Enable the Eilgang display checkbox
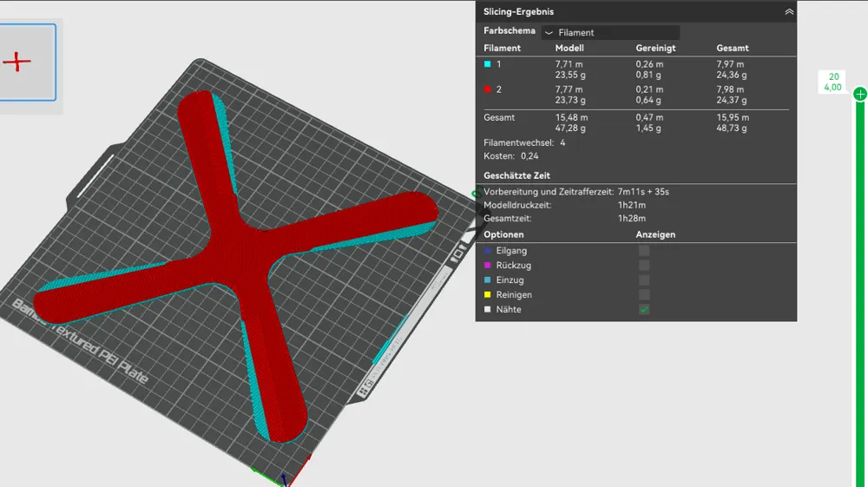This screenshot has width=868, height=487. pos(644,251)
